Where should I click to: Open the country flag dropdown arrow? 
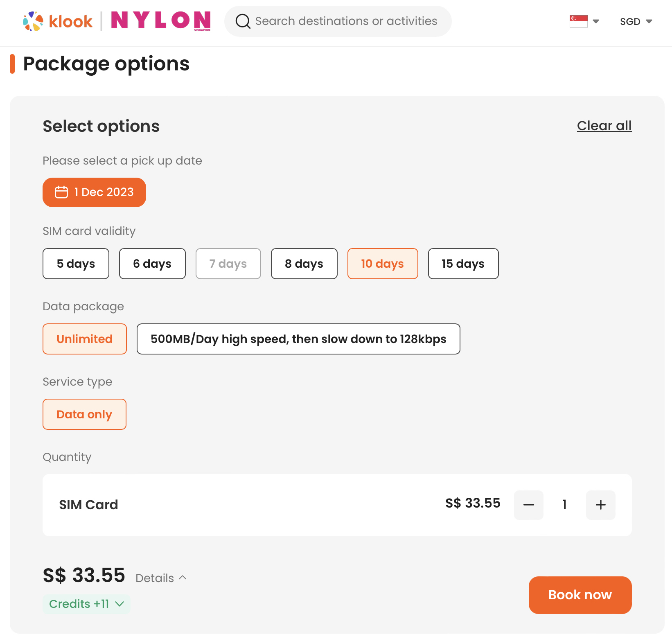596,21
